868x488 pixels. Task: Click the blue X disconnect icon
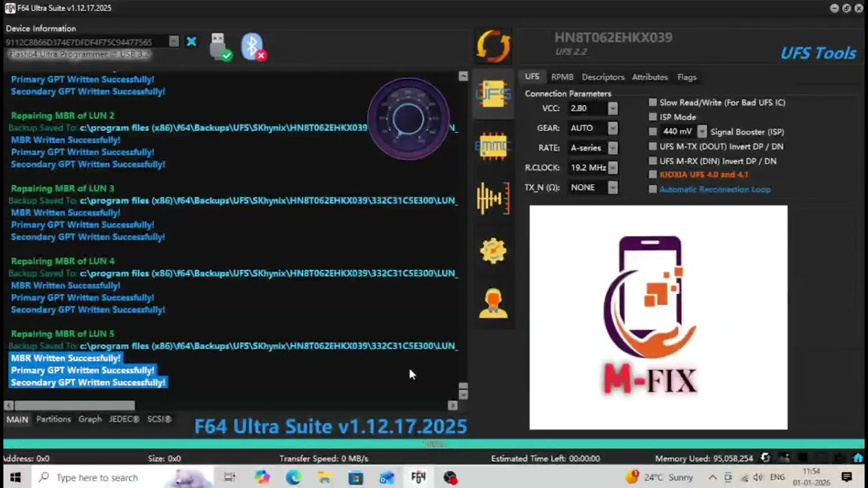click(x=191, y=41)
